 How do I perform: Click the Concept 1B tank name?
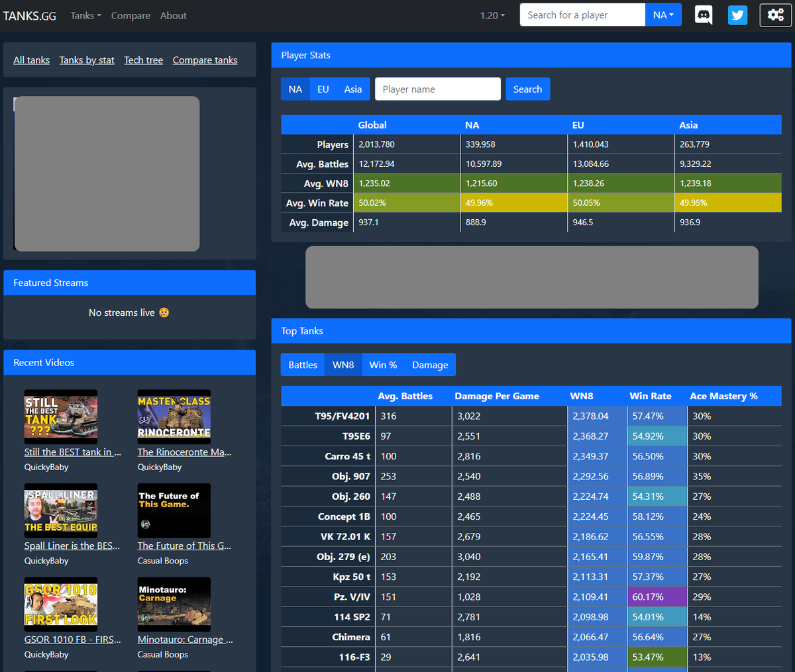(344, 516)
